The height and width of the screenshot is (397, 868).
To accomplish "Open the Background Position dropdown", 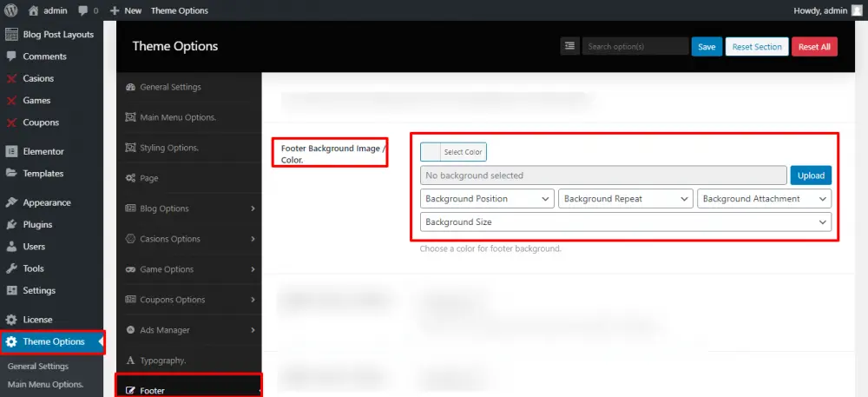I will [x=487, y=199].
